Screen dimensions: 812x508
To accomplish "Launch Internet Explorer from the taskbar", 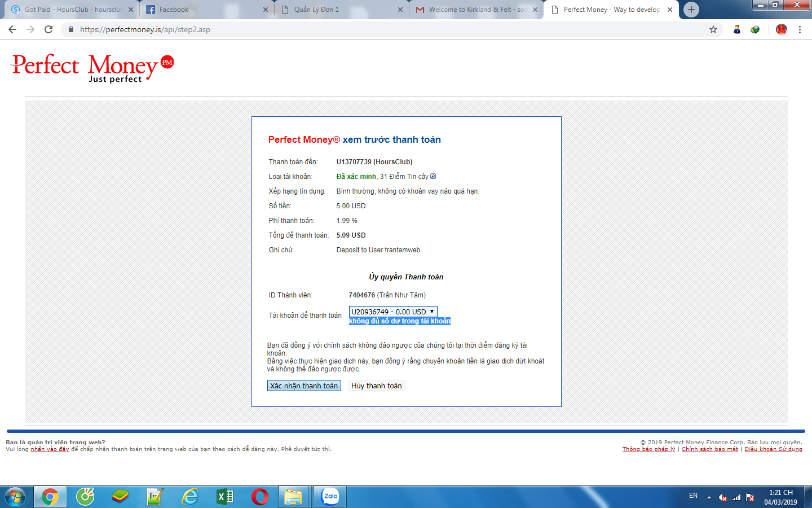I will coord(190,497).
